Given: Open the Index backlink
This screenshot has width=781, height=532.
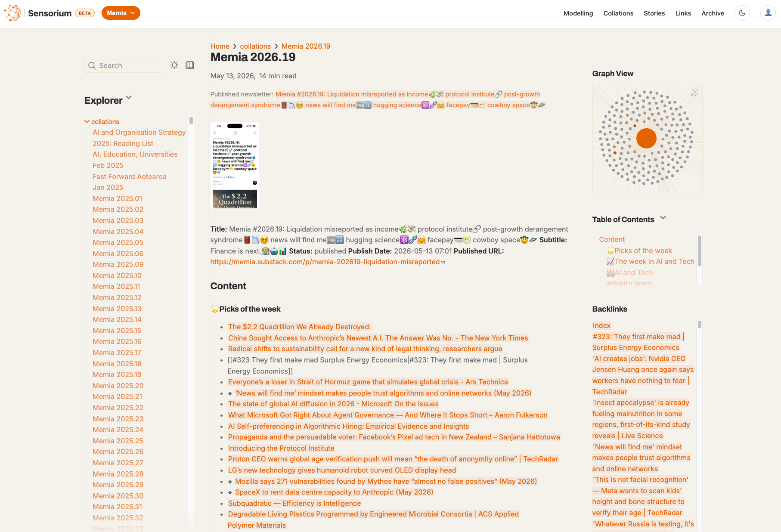Looking at the screenshot, I should pyautogui.click(x=601, y=325).
